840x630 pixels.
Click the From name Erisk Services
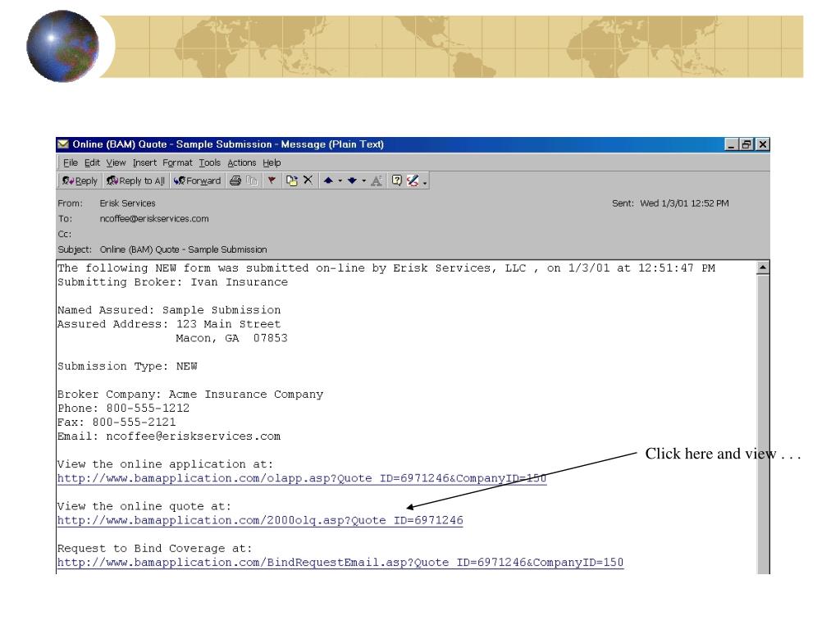(127, 203)
